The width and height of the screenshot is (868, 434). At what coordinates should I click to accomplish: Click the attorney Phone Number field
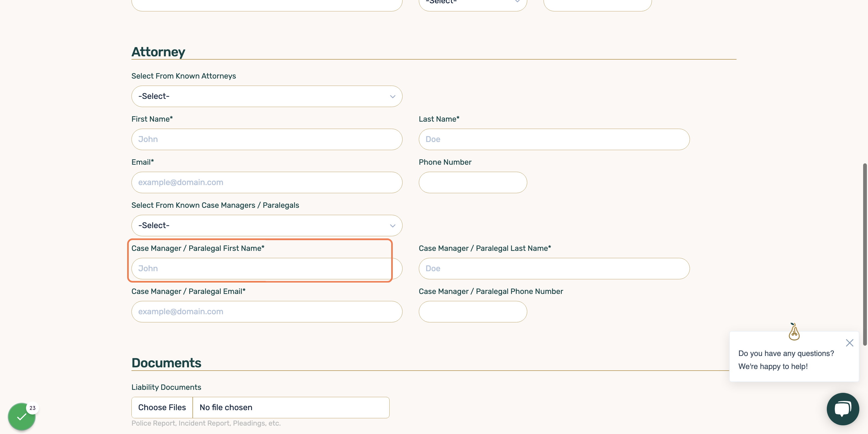(473, 182)
